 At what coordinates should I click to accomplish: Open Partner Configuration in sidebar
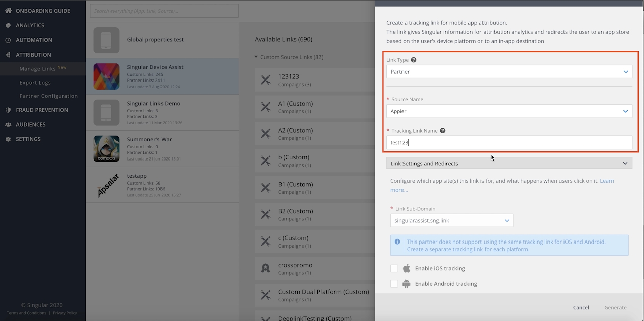(x=49, y=96)
